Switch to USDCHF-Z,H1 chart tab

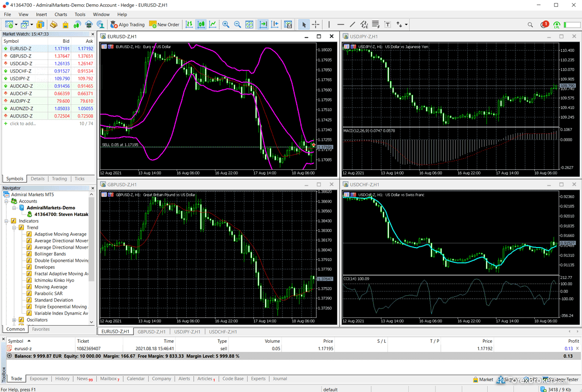click(x=223, y=332)
